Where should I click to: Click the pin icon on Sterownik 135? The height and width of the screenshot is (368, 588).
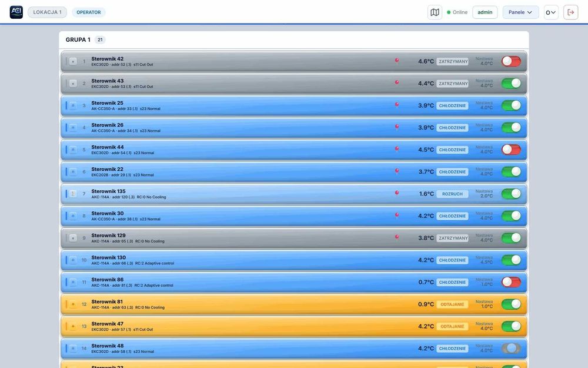click(397, 193)
